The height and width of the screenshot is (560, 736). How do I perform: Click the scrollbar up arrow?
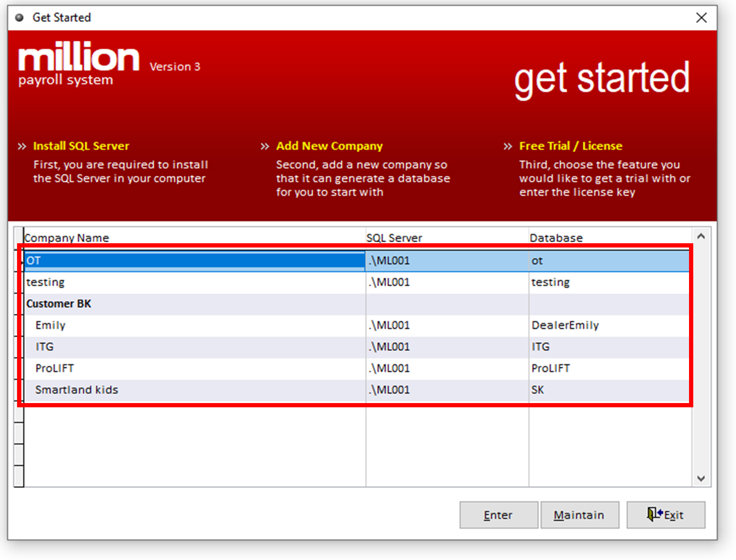[701, 236]
